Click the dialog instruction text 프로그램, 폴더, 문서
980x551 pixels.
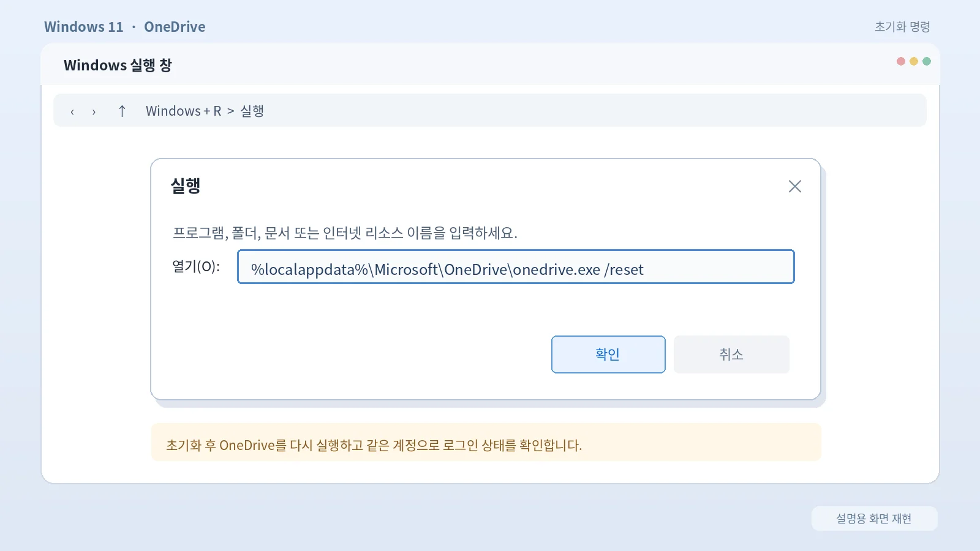click(345, 233)
